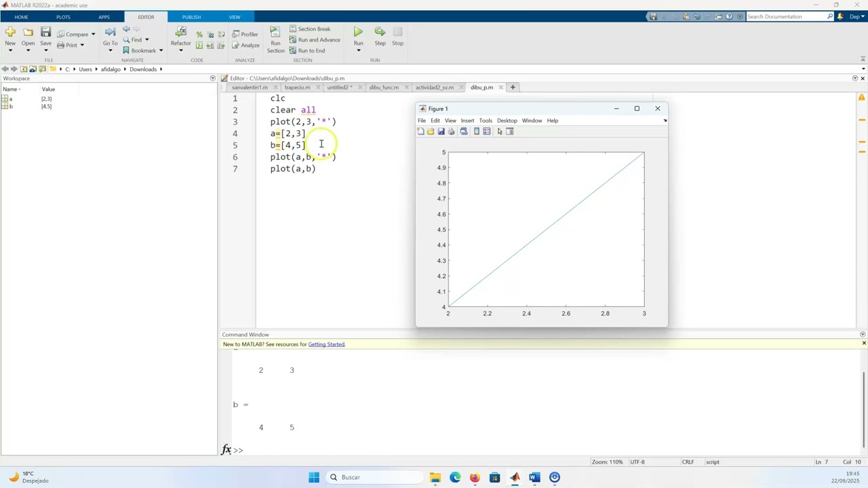The height and width of the screenshot is (488, 868).
Task: Click Edit Plot arrow in Figure 1 toolbar
Action: tap(500, 131)
